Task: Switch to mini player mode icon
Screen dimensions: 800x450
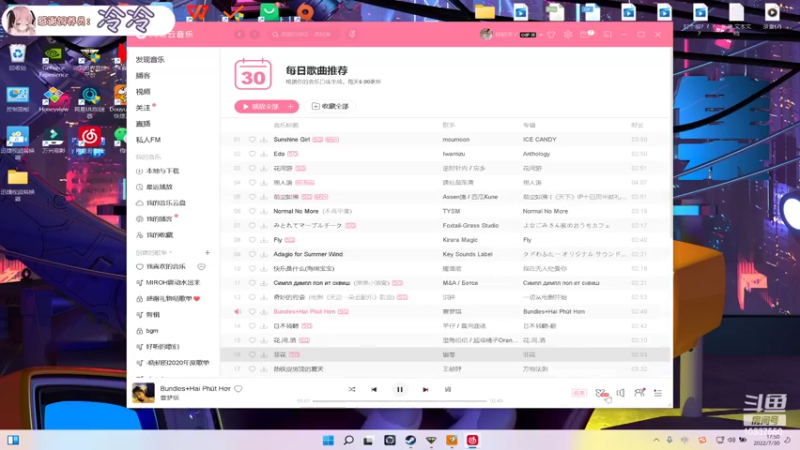Action: 607,35
